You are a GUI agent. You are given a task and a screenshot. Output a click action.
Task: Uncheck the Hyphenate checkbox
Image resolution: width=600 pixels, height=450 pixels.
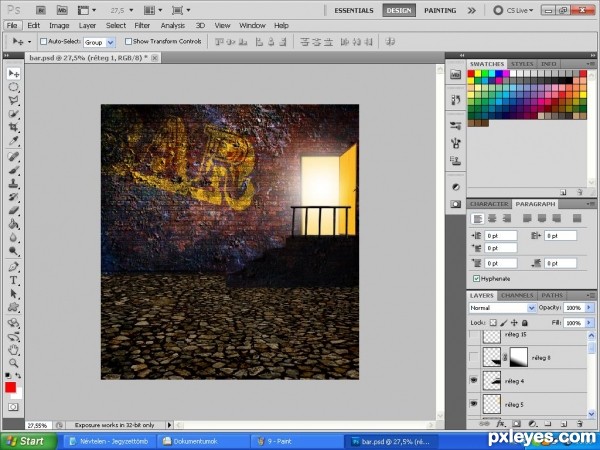click(x=476, y=279)
